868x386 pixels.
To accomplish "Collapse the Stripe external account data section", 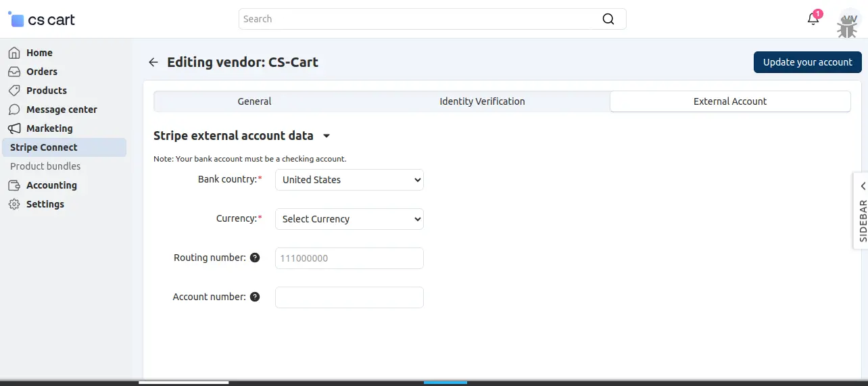I will click(x=327, y=136).
